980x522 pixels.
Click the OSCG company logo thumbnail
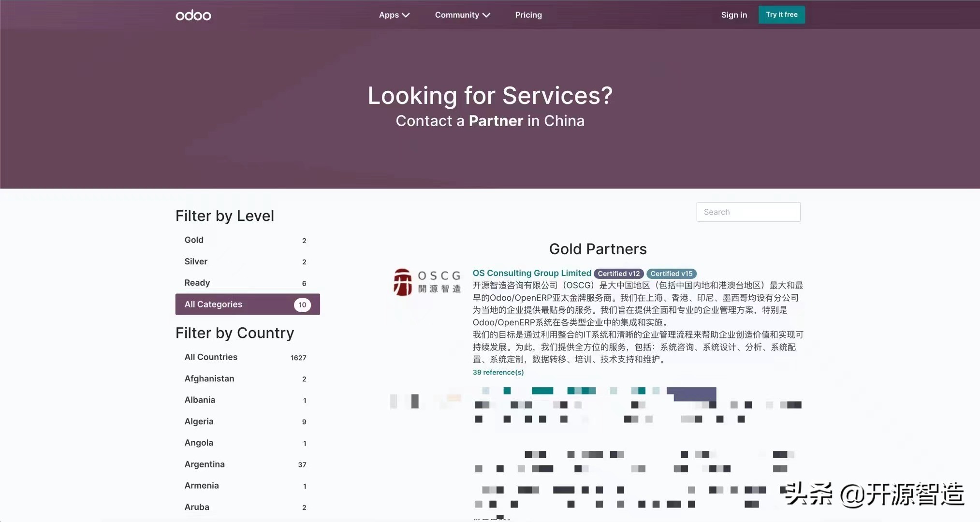426,282
